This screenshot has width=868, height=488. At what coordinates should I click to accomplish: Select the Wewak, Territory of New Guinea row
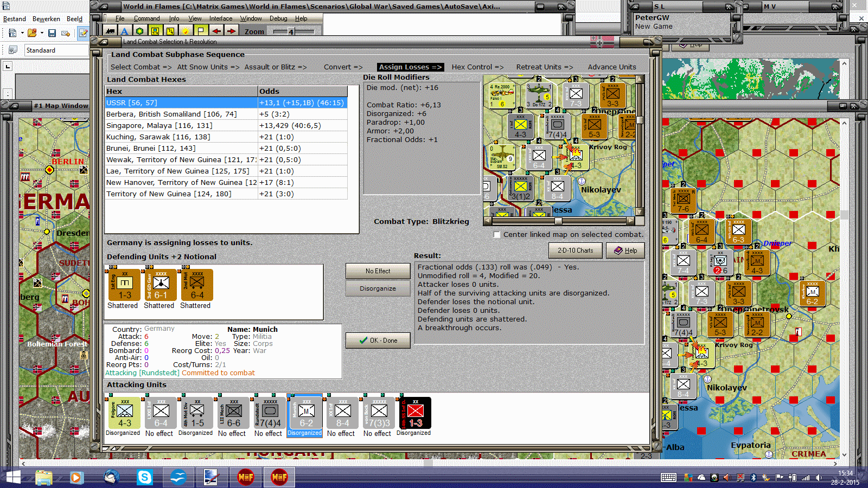click(x=226, y=160)
